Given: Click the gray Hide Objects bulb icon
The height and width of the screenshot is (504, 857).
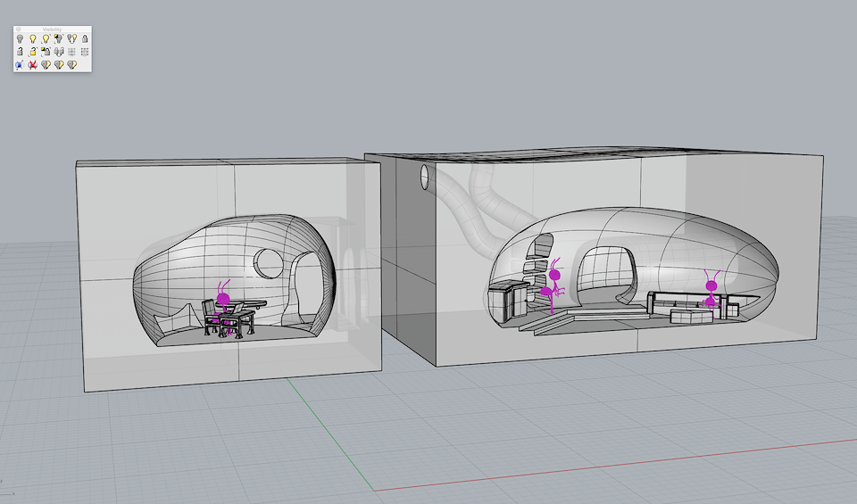Looking at the screenshot, I should (20, 38).
